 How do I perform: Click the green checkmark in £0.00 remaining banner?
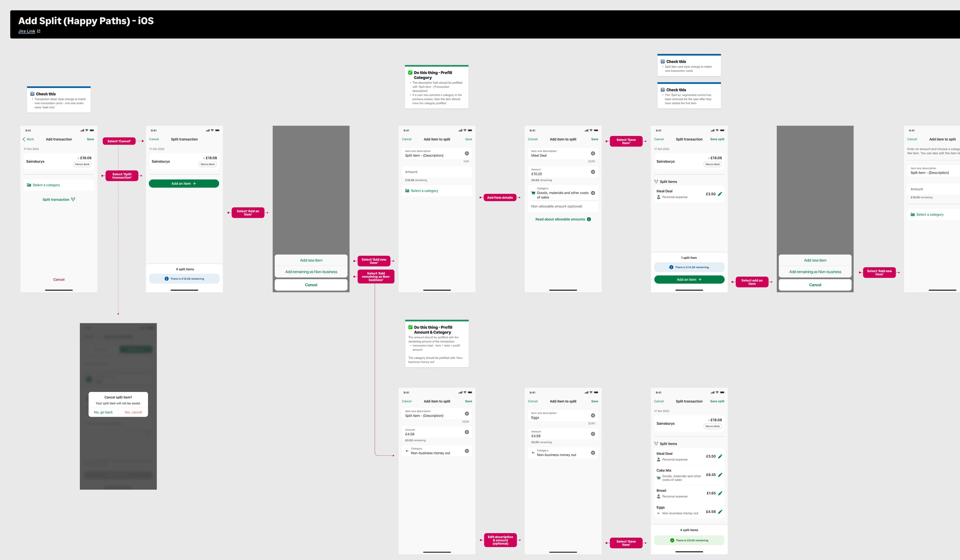(x=672, y=540)
